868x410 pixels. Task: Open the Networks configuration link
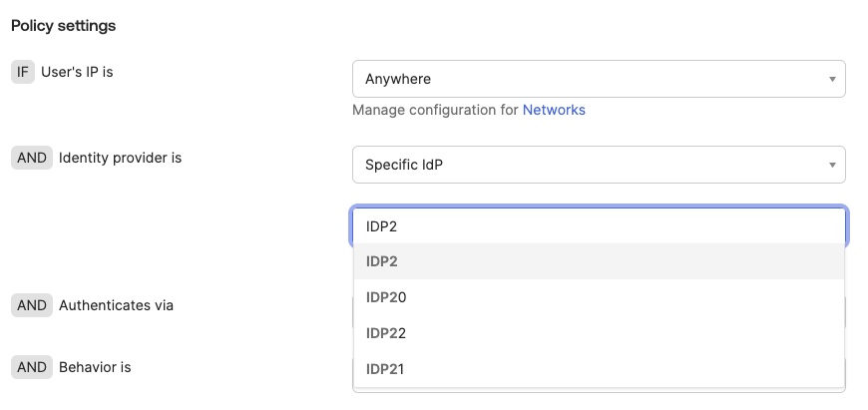point(554,110)
